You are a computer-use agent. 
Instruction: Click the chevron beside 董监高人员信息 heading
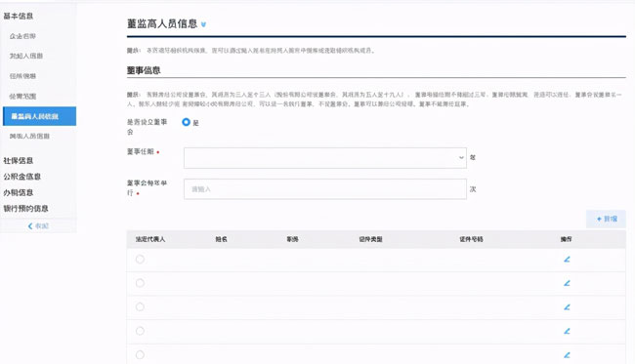point(203,24)
